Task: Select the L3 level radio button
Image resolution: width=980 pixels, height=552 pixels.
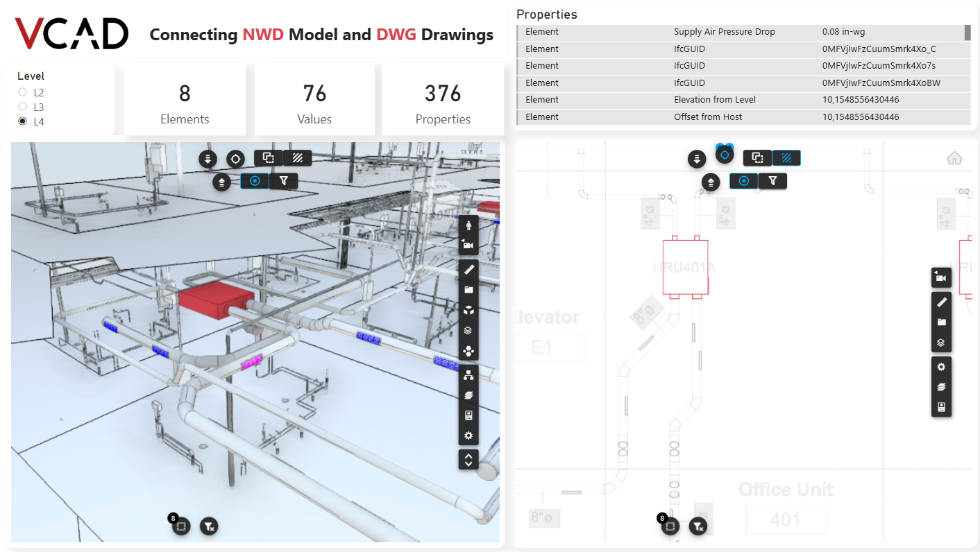Action: pyautogui.click(x=23, y=107)
